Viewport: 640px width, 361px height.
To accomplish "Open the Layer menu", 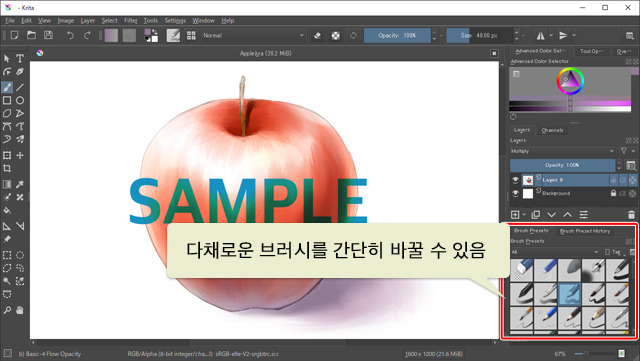I will tap(87, 20).
